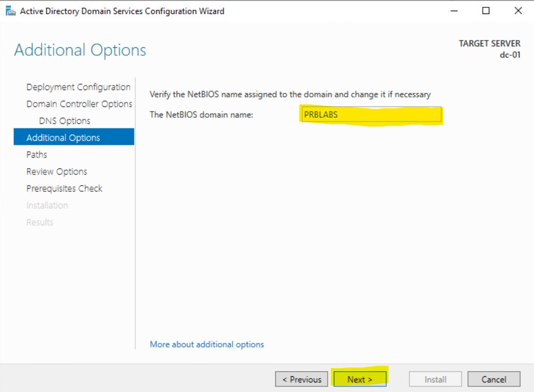Viewport: 534px width, 392px height.
Task: Open the Deployment Configuration step
Action: point(78,87)
